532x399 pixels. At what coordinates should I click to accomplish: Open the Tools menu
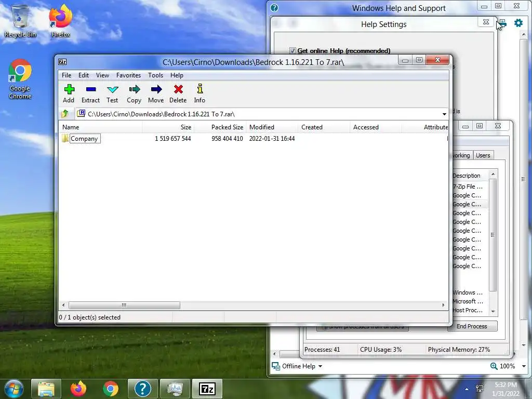pyautogui.click(x=155, y=75)
